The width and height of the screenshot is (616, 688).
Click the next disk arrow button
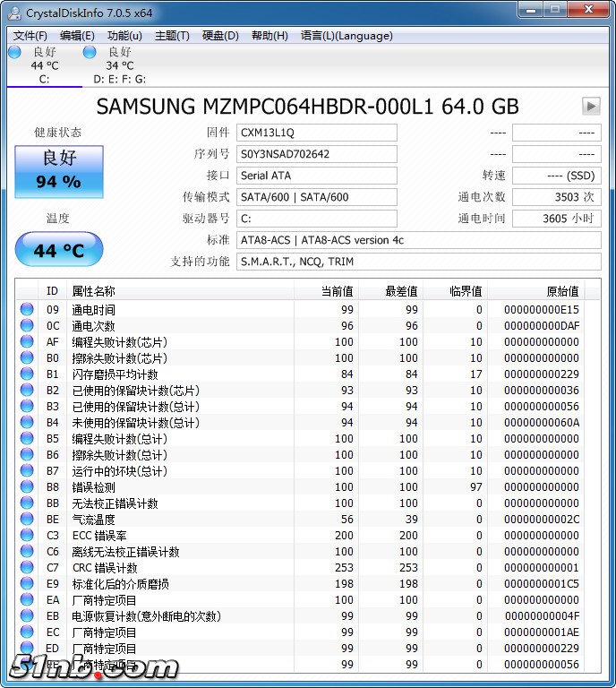point(590,106)
